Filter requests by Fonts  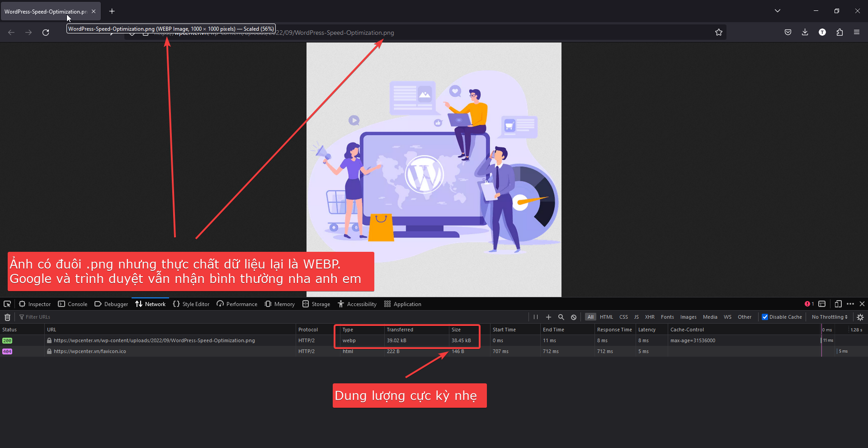tap(667, 317)
